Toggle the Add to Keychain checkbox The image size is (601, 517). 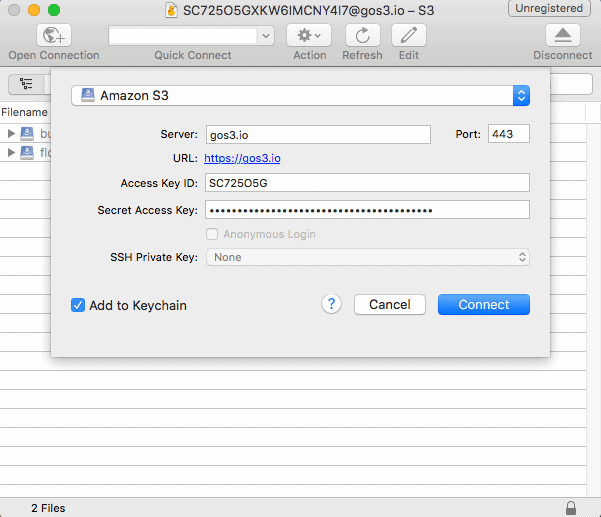point(78,305)
